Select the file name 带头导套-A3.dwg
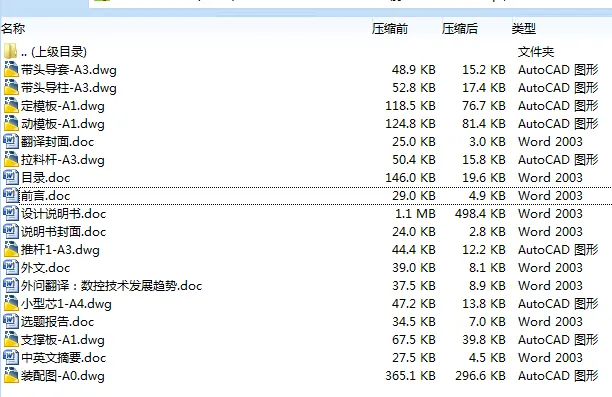The width and height of the screenshot is (612, 397). tap(69, 70)
